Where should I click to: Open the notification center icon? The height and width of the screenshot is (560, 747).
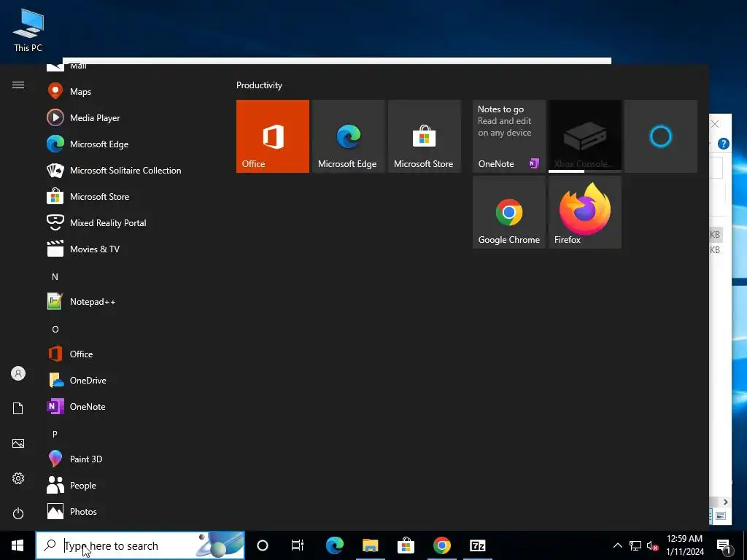click(x=724, y=546)
